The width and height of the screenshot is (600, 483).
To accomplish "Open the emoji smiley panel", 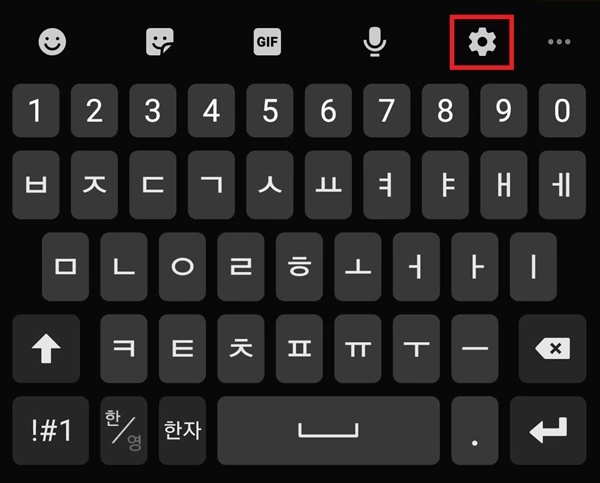I will 52,42.
